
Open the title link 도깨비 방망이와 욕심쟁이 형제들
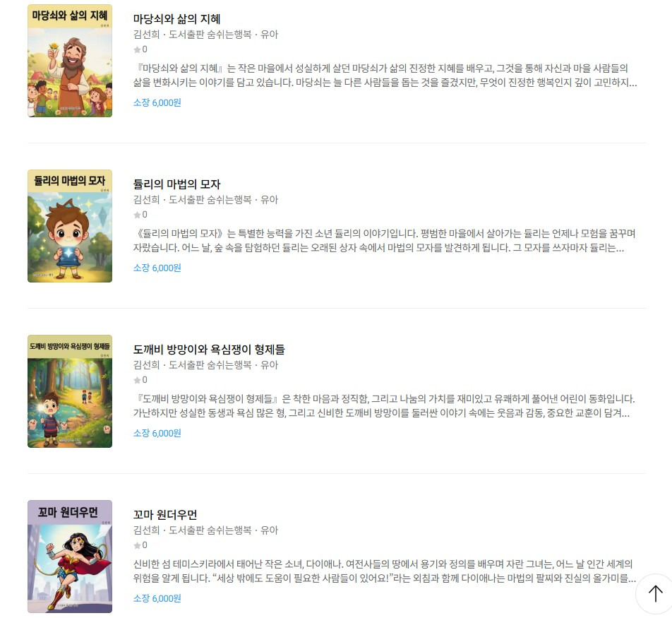pos(209,350)
